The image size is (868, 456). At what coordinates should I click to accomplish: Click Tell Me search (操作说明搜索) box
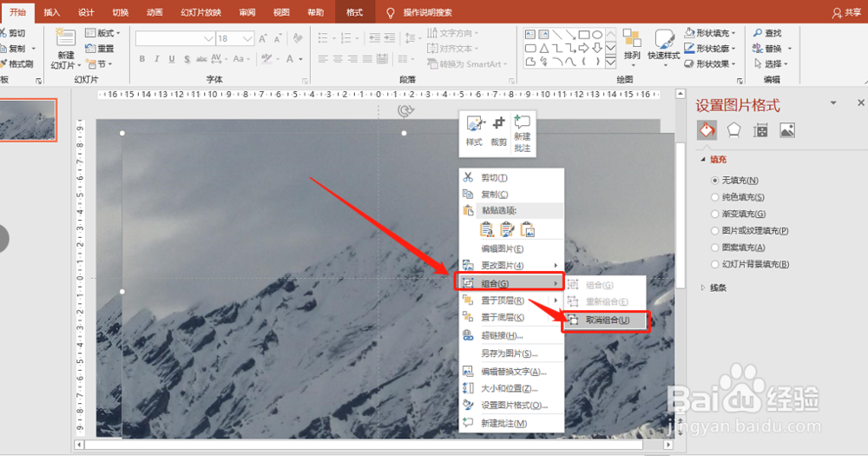(x=419, y=12)
